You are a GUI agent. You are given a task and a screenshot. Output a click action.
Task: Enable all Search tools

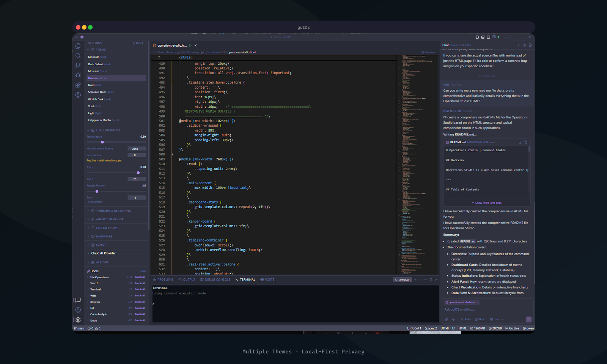(x=140, y=283)
